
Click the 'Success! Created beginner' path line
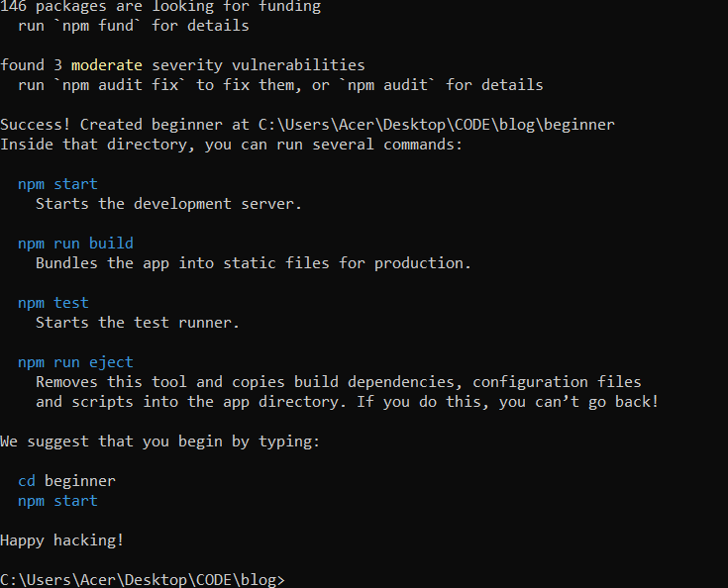[307, 125]
